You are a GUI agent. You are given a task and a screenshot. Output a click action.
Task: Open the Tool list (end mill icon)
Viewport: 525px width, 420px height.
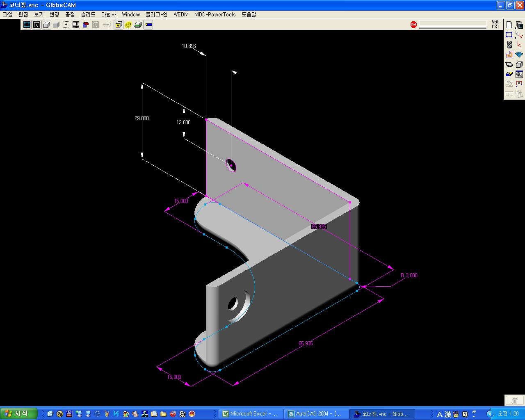tap(509, 45)
